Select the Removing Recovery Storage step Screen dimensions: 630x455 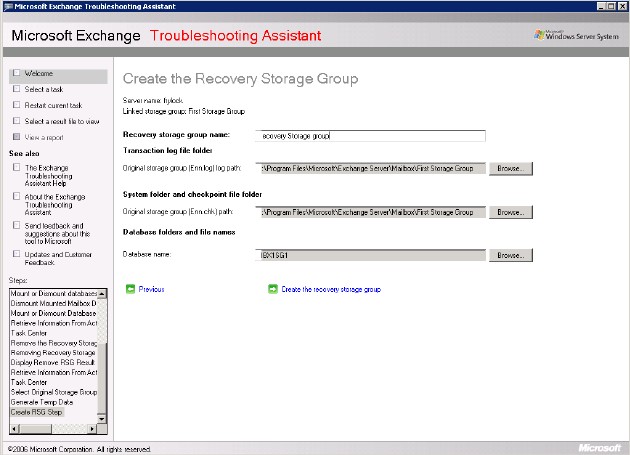point(53,353)
